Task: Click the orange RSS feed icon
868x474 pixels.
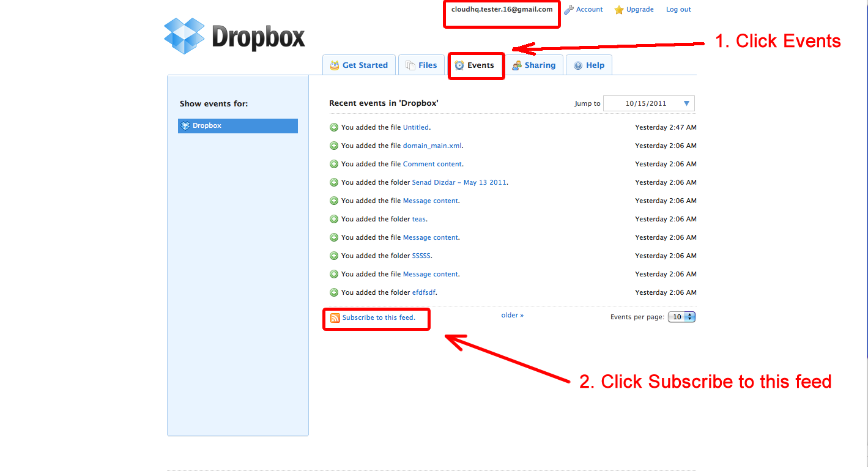Action: pos(335,318)
